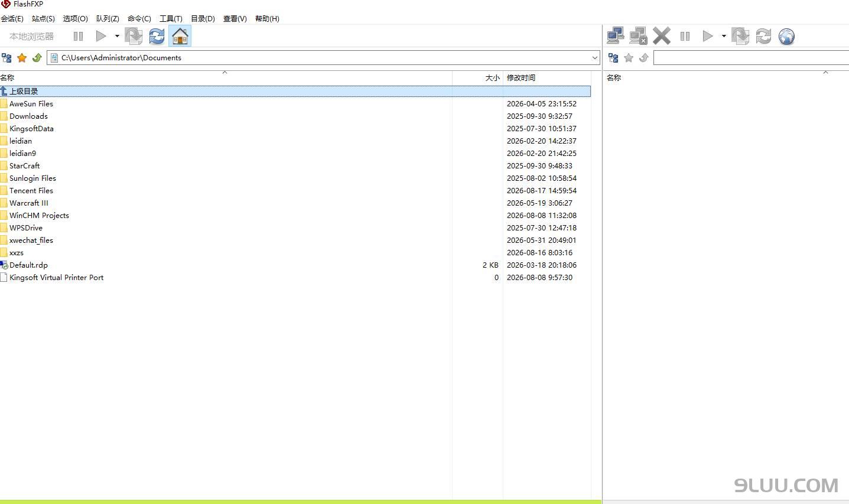Screen dimensions: 849x504
Task: Open the 选项(O) menu
Action: 75,19
